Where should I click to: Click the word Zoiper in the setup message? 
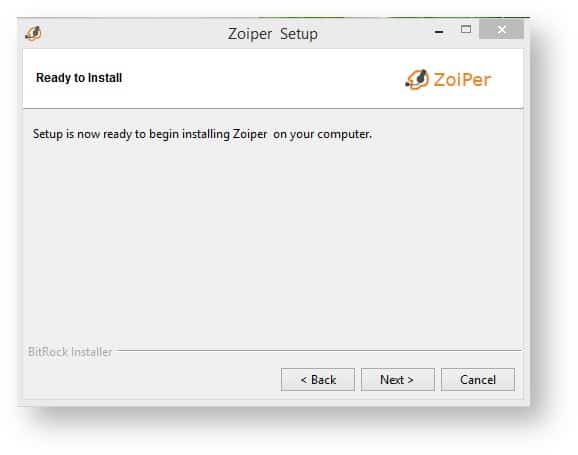250,134
